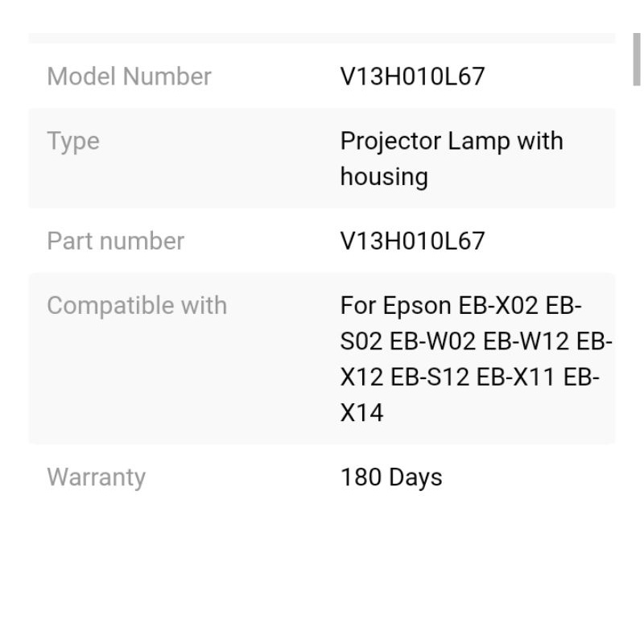Click the S02 model text
This screenshot has width=644, height=644.
coord(361,341)
